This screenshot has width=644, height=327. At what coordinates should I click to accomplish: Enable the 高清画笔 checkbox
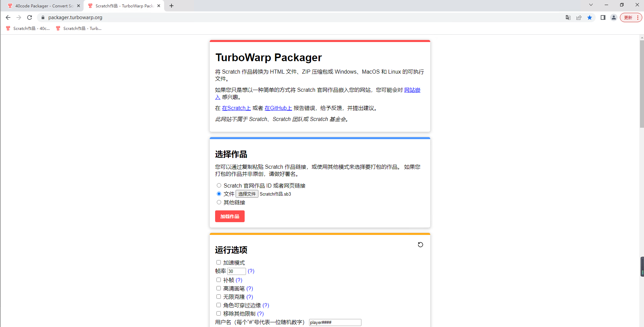tap(218, 288)
